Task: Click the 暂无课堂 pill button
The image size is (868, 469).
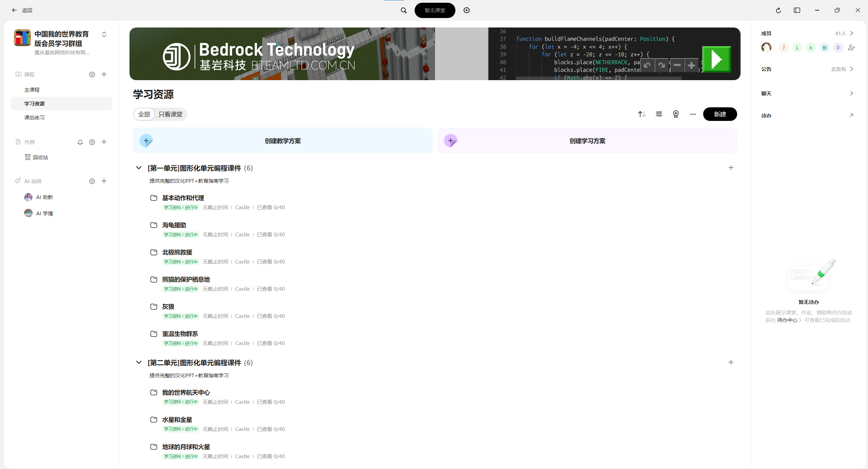Action: [435, 10]
